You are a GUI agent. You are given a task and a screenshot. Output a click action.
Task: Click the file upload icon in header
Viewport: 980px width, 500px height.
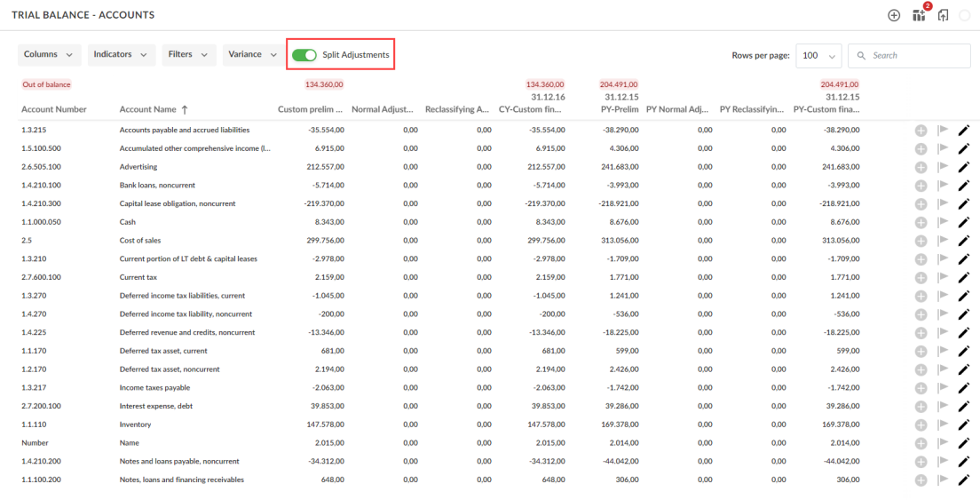coord(943,15)
